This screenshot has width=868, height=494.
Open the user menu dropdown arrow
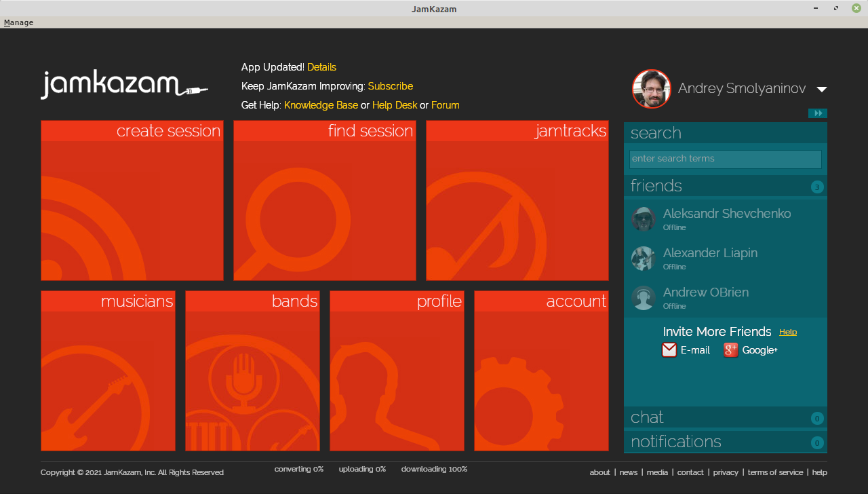coord(821,89)
